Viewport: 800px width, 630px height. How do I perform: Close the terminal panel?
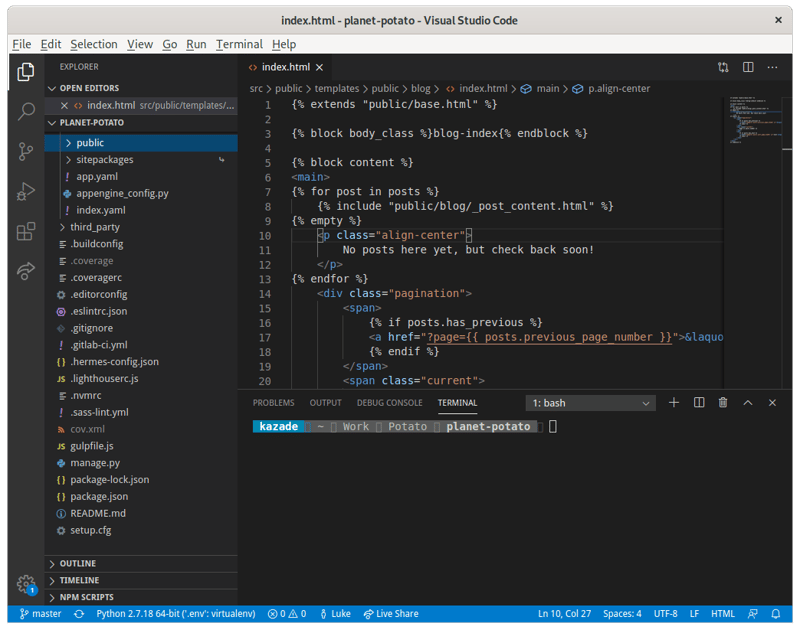(772, 403)
